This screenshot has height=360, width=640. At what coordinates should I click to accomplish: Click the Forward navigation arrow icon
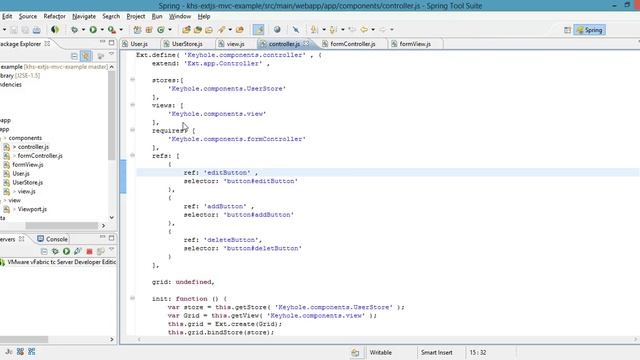click(x=382, y=30)
